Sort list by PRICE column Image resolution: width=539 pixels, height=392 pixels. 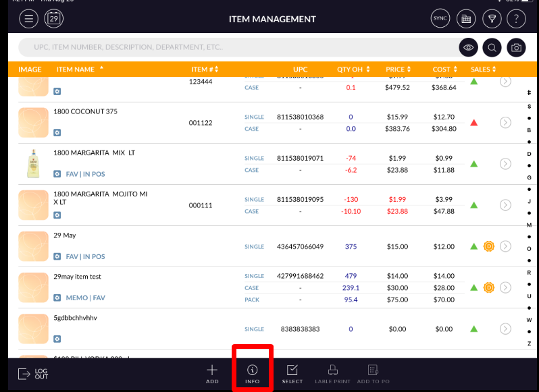pyautogui.click(x=398, y=69)
